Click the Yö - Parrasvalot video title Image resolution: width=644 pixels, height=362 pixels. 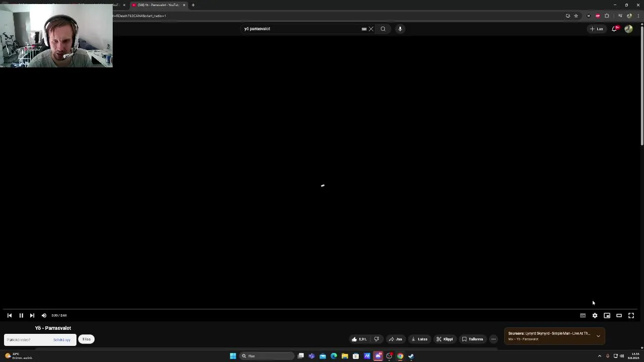tap(53, 328)
